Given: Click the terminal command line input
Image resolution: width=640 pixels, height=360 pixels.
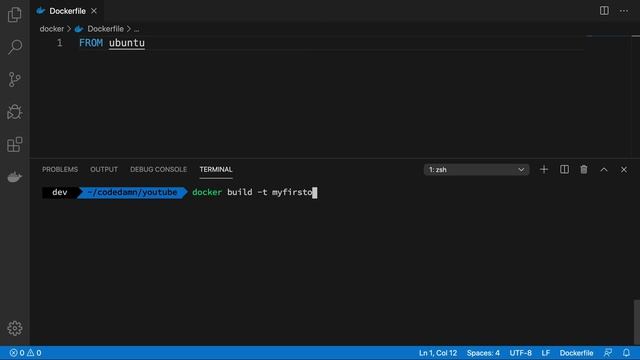Looking at the screenshot, I should 254,192.
